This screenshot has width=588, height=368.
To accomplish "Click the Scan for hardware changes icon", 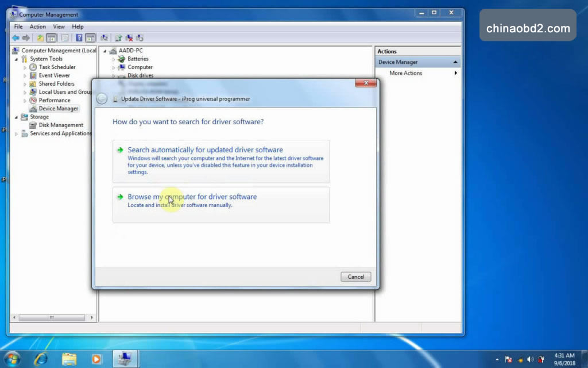I will (x=105, y=37).
